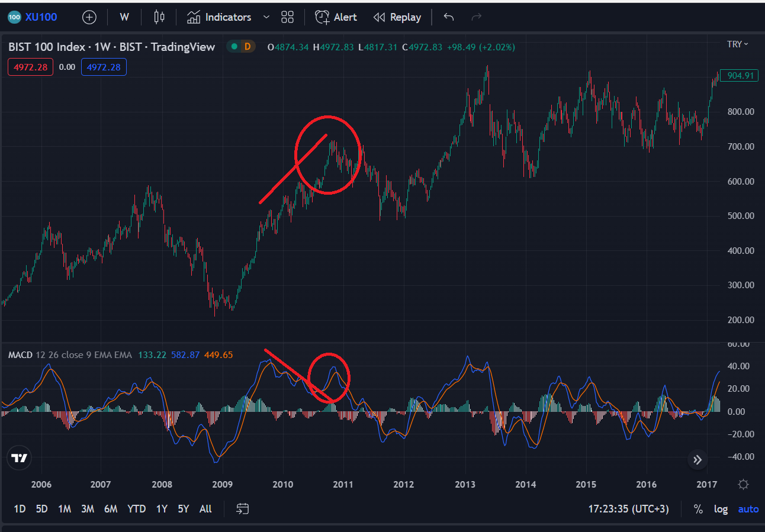Viewport: 765px width, 532px height.
Task: Open the Go to date calendar icon
Action: click(242, 509)
